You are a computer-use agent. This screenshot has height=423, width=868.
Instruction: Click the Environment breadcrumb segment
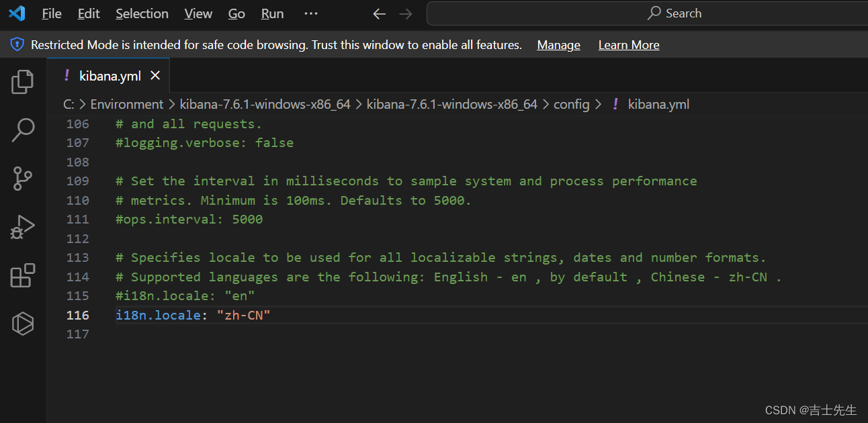(127, 104)
